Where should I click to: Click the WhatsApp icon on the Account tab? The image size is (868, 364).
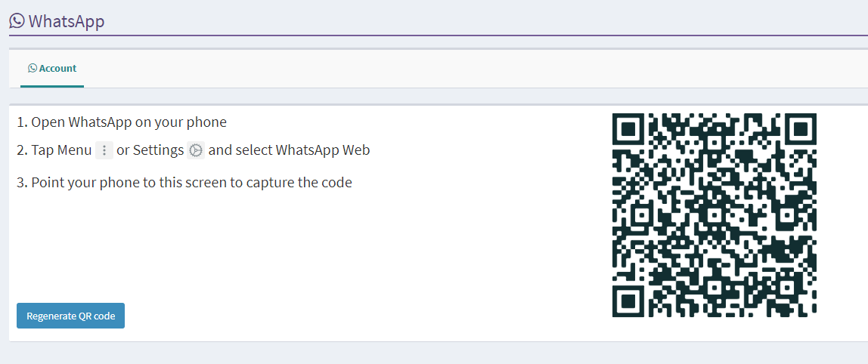click(33, 69)
